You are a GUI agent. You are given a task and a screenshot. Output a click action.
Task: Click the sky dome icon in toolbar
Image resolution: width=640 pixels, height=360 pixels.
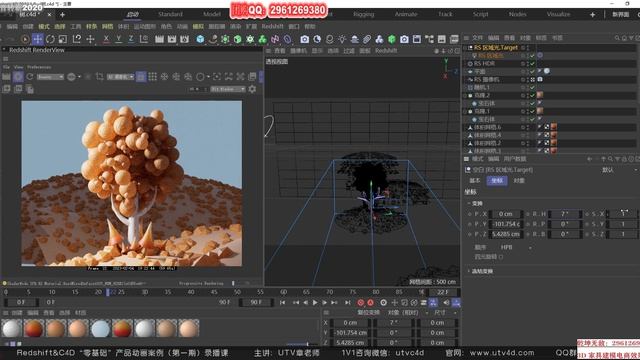coord(354,39)
